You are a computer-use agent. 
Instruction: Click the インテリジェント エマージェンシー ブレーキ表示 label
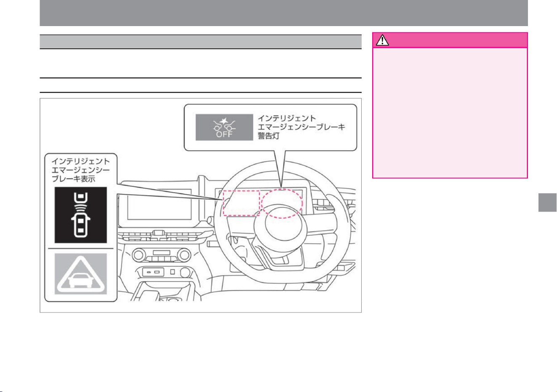(x=80, y=170)
